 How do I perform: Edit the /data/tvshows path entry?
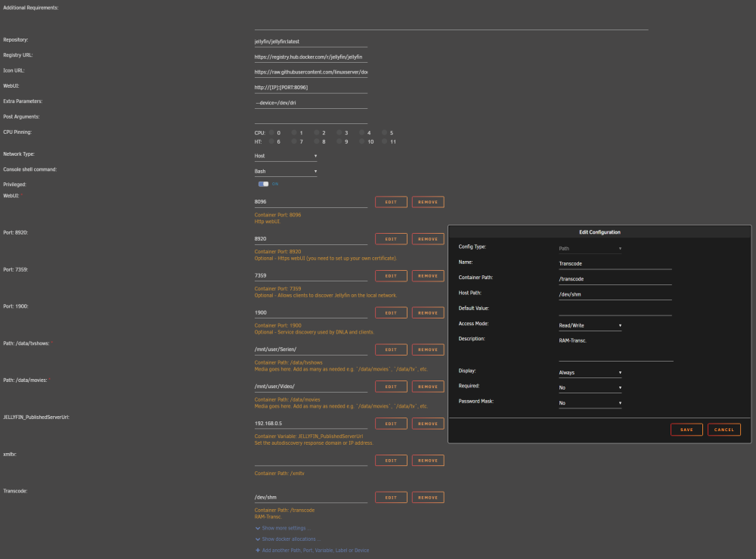391,349
